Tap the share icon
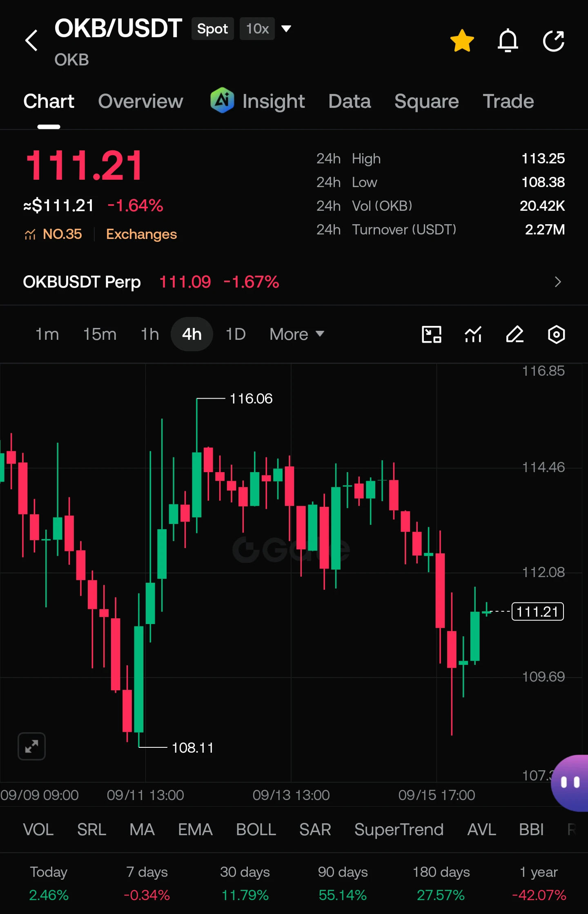Viewport: 588px width, 914px height. 554,40
